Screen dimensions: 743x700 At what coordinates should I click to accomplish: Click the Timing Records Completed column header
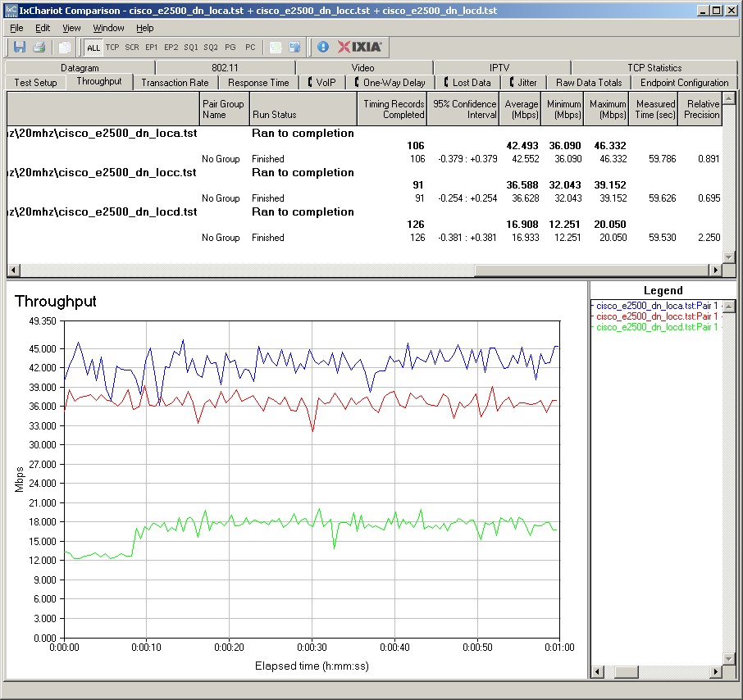pyautogui.click(x=392, y=109)
